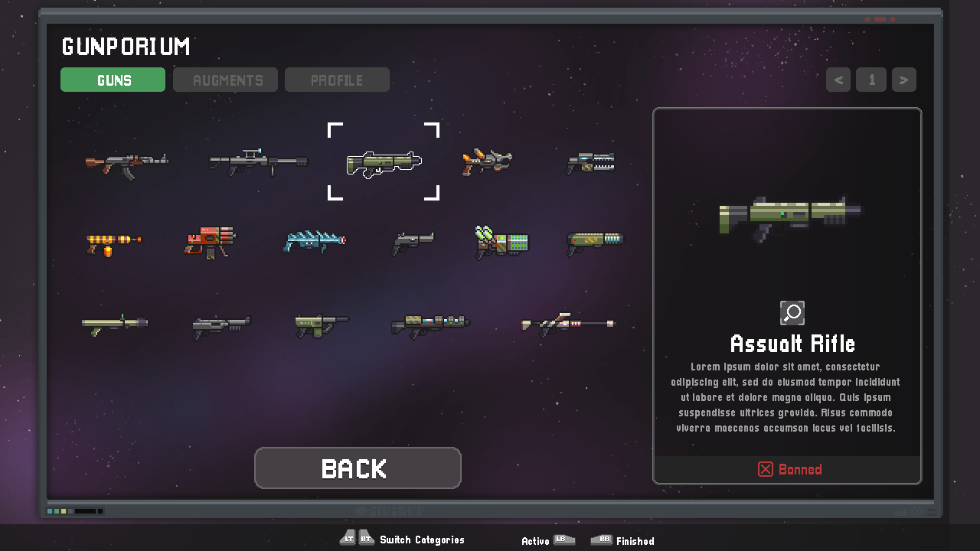Click the Back button
The width and height of the screenshot is (980, 551).
(358, 468)
